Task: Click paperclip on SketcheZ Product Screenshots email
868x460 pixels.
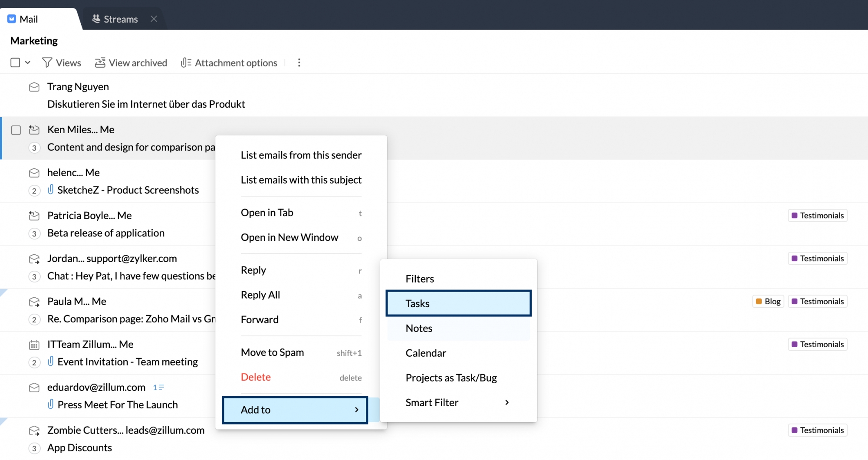Action: 51,190
